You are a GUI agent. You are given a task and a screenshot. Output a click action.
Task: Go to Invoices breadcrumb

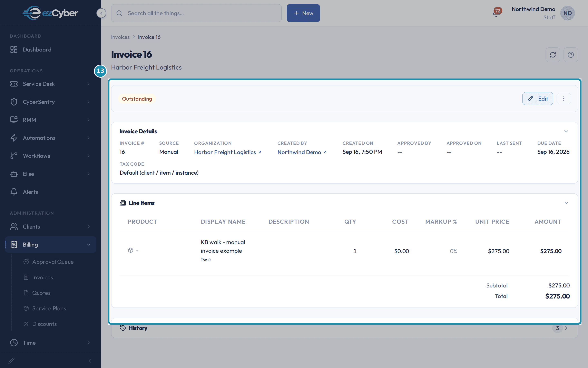[120, 37]
